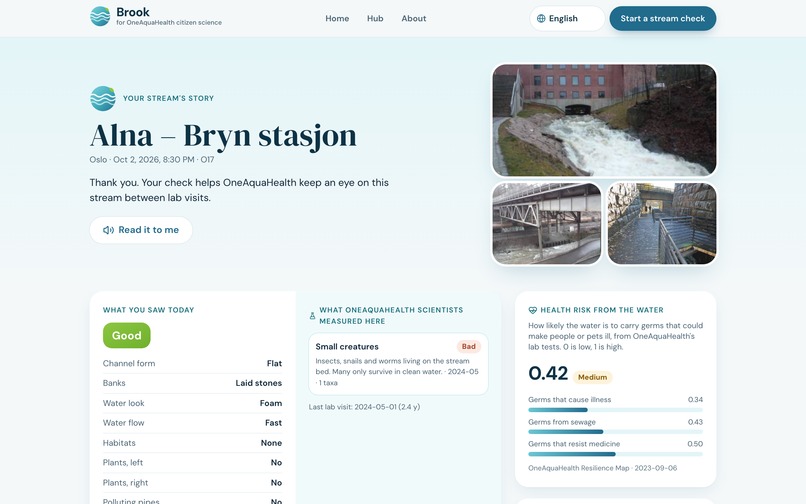806x504 pixels.
Task: Open the large rapids photo thumbnail
Action: (x=604, y=120)
